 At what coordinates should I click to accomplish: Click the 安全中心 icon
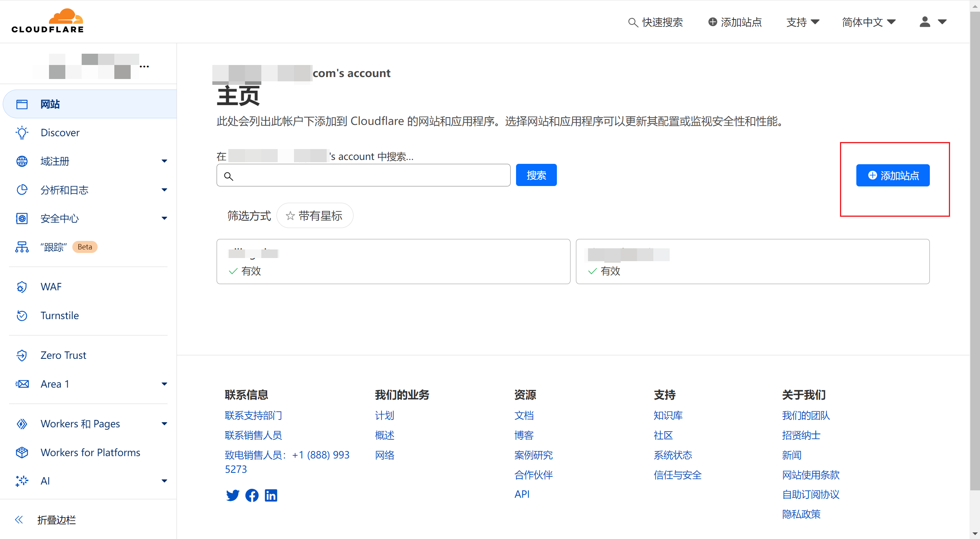coord(22,218)
